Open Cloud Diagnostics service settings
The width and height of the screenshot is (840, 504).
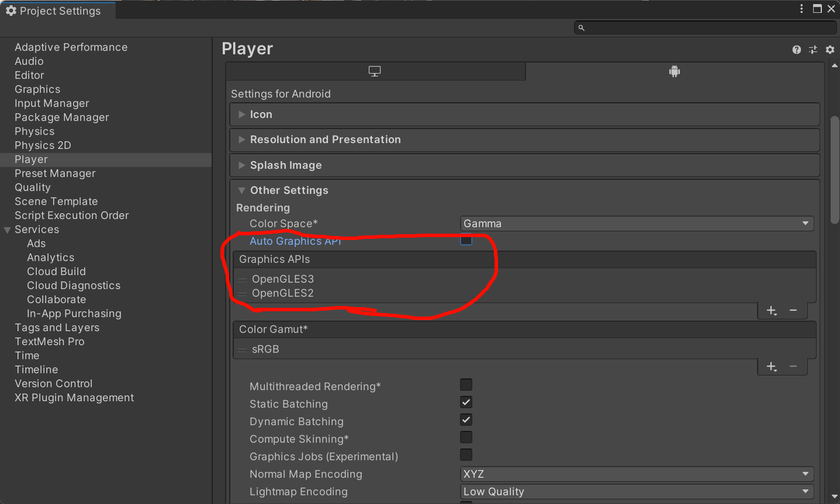tap(74, 286)
